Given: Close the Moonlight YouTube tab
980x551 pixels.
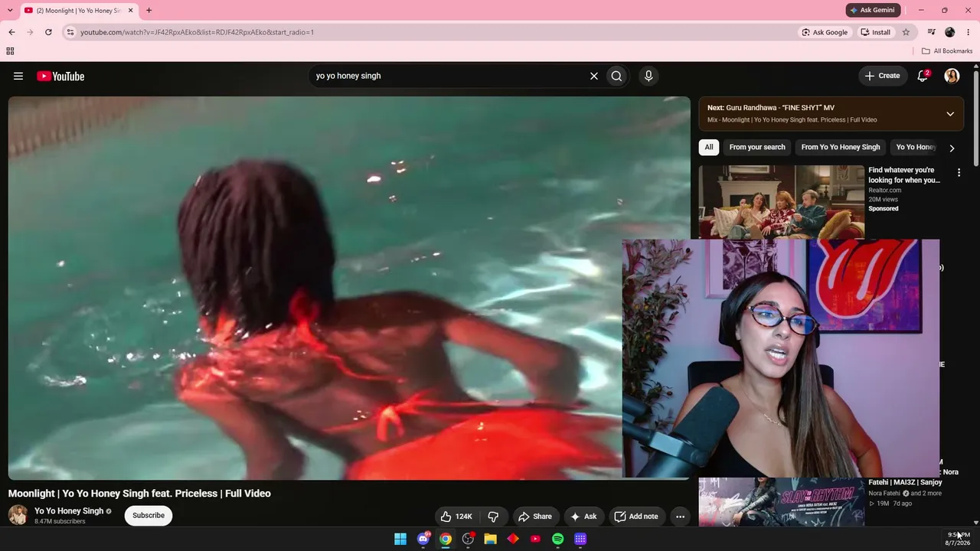Looking at the screenshot, I should [x=130, y=10].
